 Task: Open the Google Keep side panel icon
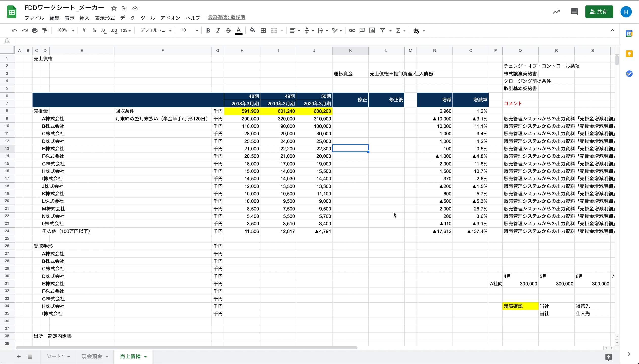629,54
